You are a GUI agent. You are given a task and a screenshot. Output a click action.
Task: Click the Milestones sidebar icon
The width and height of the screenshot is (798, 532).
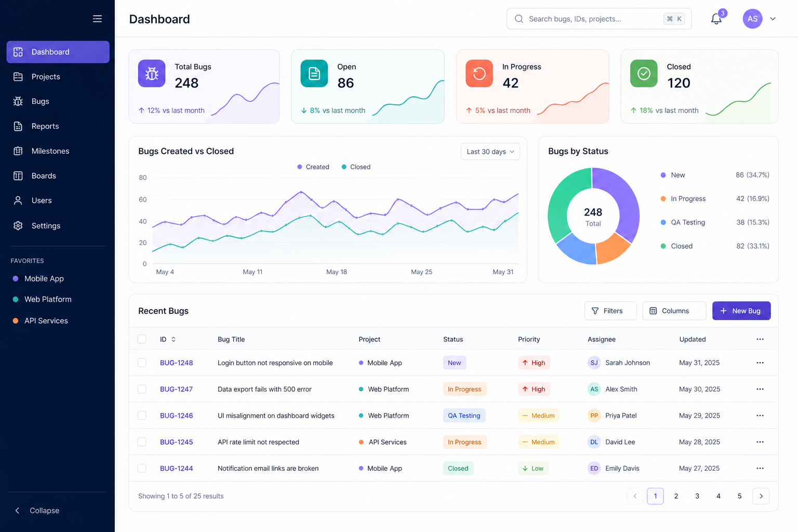click(x=18, y=151)
